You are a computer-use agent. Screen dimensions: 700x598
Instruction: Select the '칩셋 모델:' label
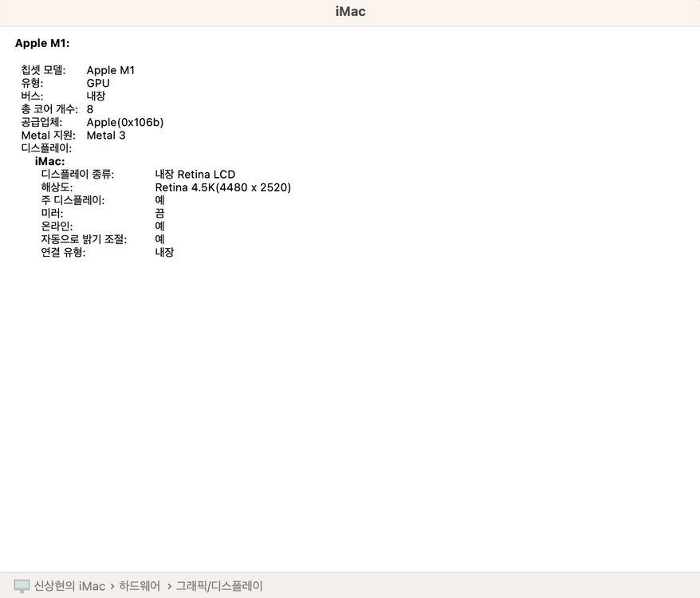[44, 70]
